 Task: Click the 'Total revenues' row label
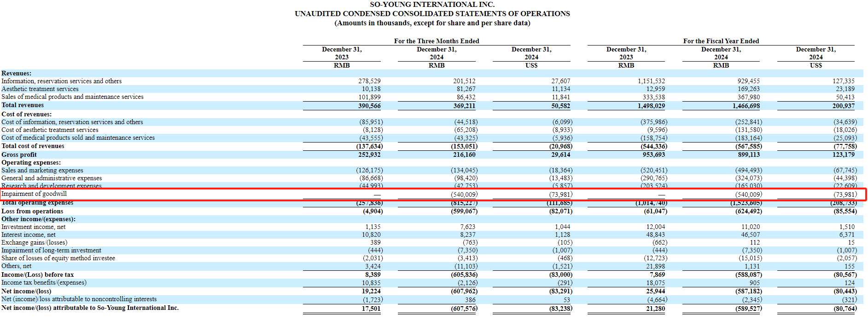(23, 105)
